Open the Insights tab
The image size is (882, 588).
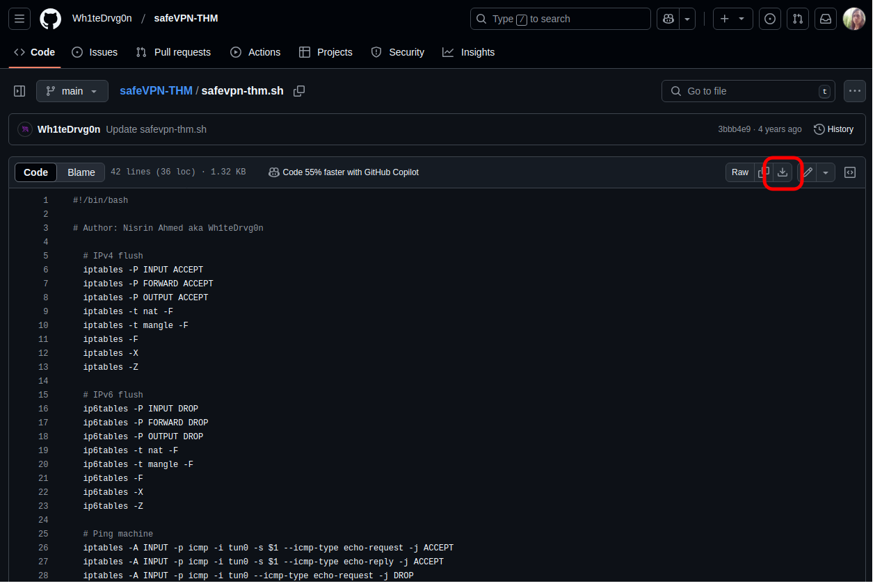469,52
